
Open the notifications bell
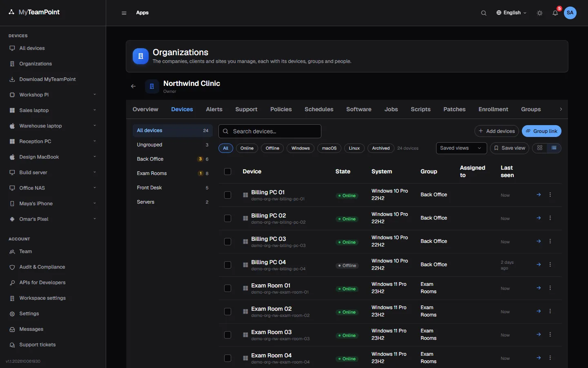pos(555,13)
